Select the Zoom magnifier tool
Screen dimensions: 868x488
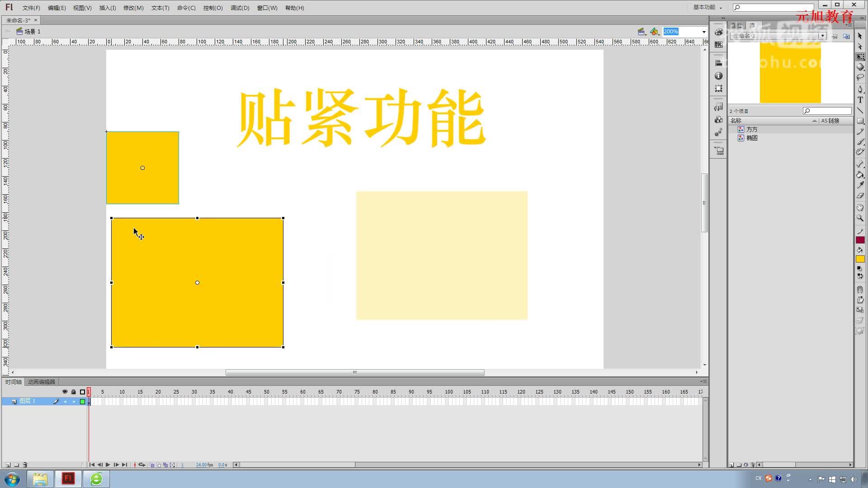(860, 218)
